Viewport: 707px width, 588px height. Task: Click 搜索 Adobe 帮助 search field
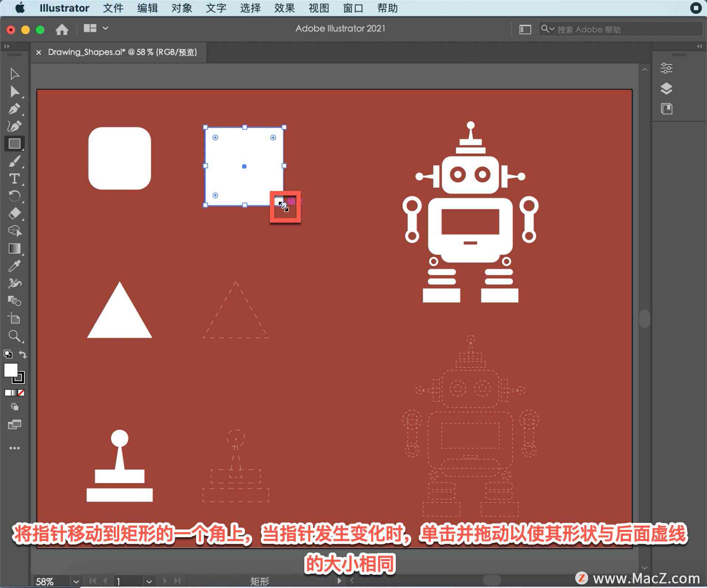(617, 28)
